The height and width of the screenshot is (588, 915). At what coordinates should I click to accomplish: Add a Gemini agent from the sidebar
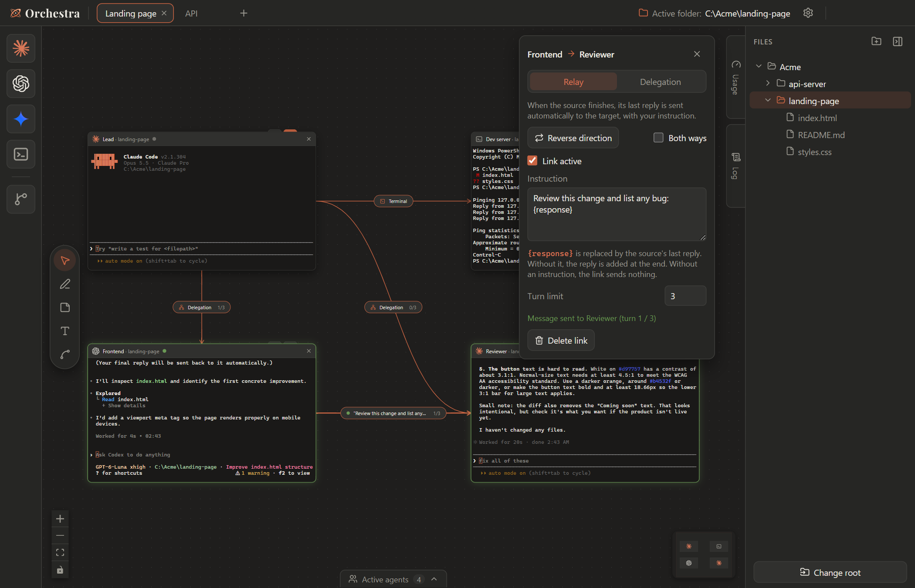(x=21, y=119)
